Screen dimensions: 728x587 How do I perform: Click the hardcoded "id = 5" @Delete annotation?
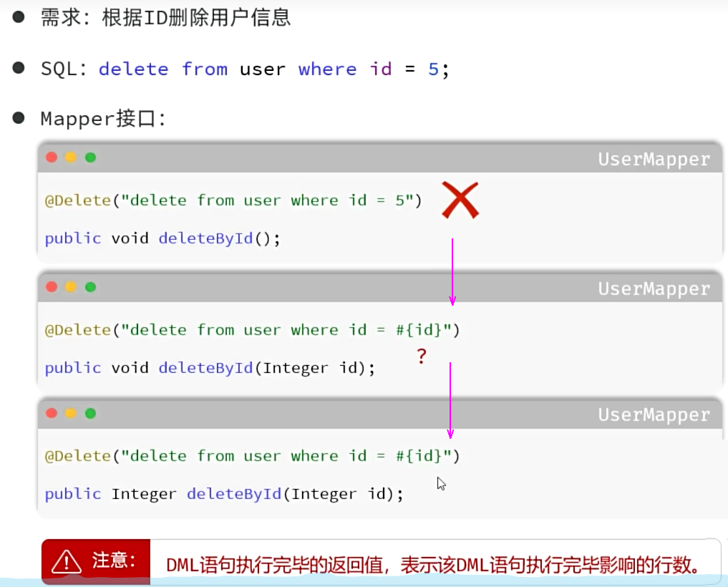[233, 200]
